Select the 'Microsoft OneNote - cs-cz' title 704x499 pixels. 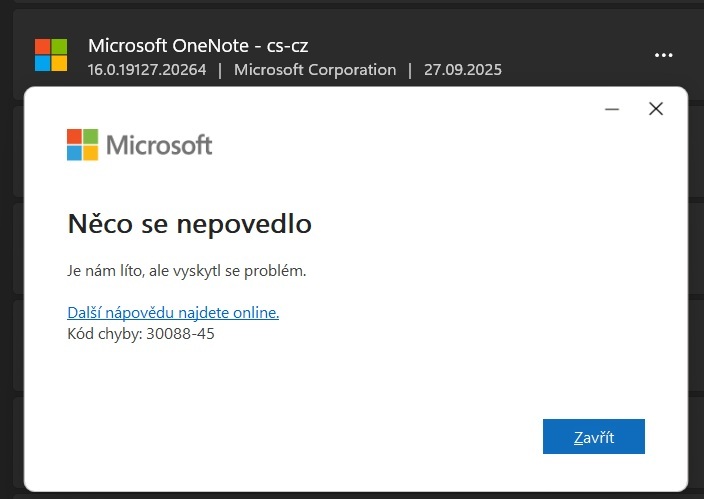[x=198, y=45]
